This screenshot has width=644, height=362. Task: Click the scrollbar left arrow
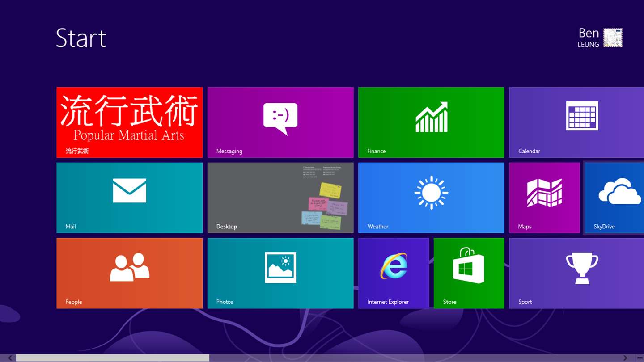click(10, 358)
